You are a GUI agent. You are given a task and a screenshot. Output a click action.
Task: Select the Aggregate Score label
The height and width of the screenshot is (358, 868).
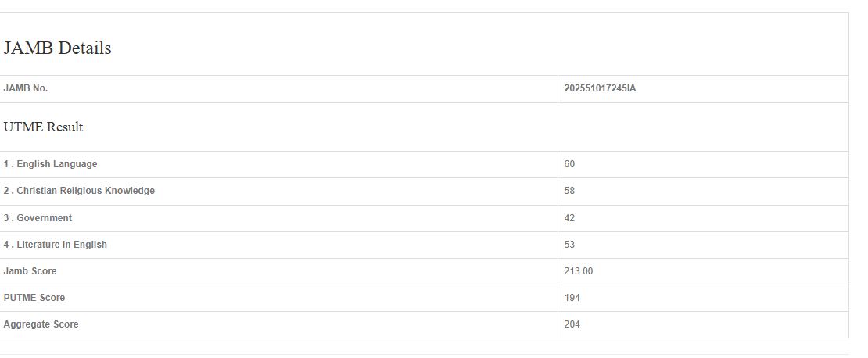click(x=41, y=324)
